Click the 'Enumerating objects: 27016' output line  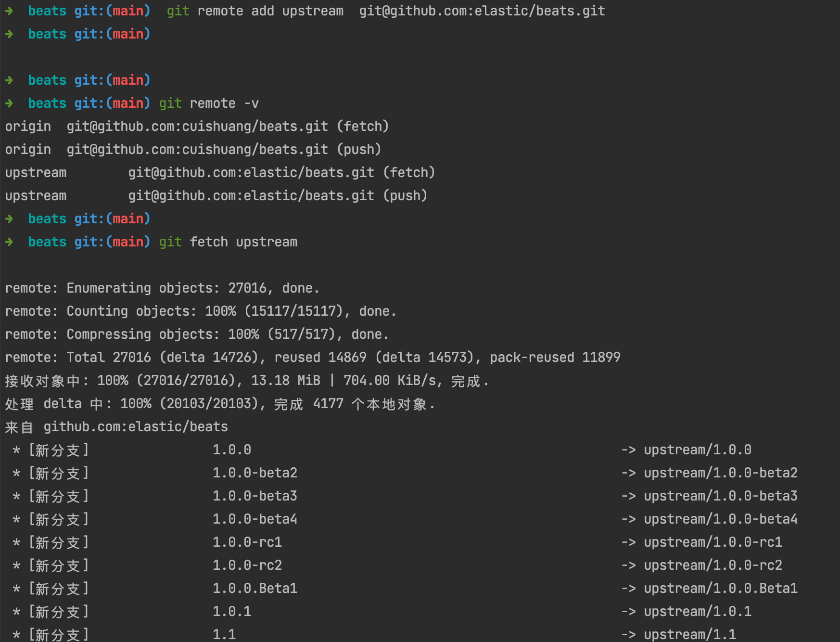pos(162,288)
